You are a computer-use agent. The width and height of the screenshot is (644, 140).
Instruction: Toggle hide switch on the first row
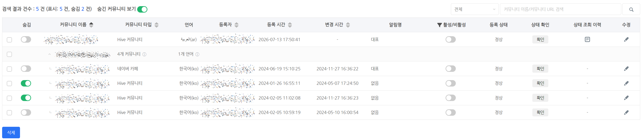pyautogui.click(x=26, y=40)
